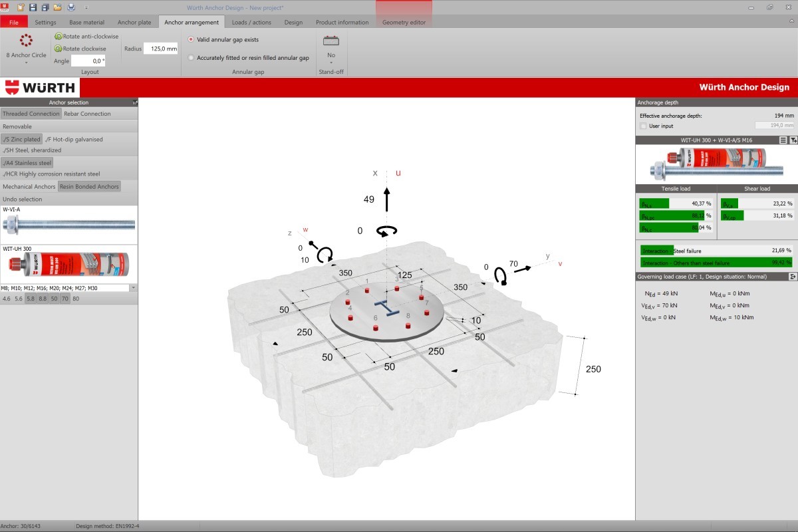Viewport: 798px width, 532px height.
Task: Click the Radius input field
Action: point(160,49)
